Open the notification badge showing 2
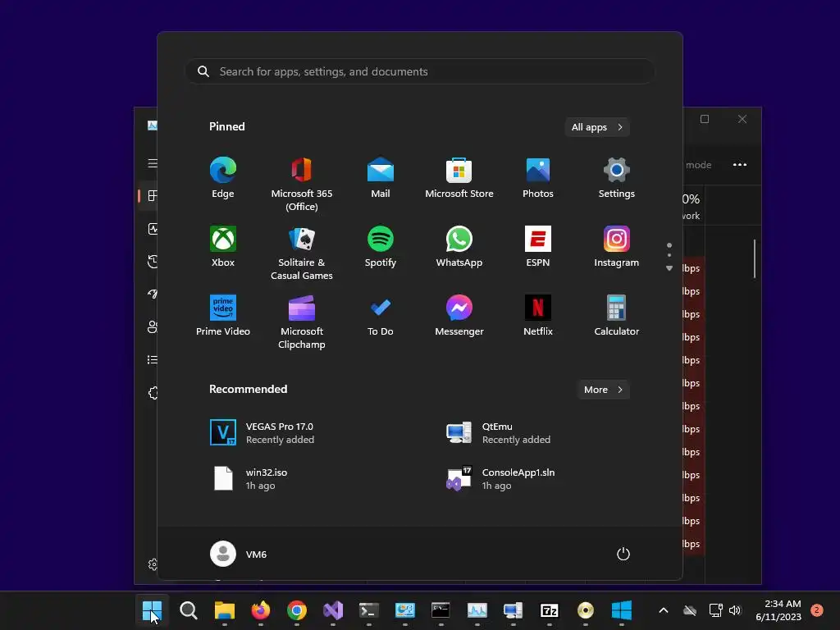Viewport: 840px width, 630px height. click(x=817, y=610)
